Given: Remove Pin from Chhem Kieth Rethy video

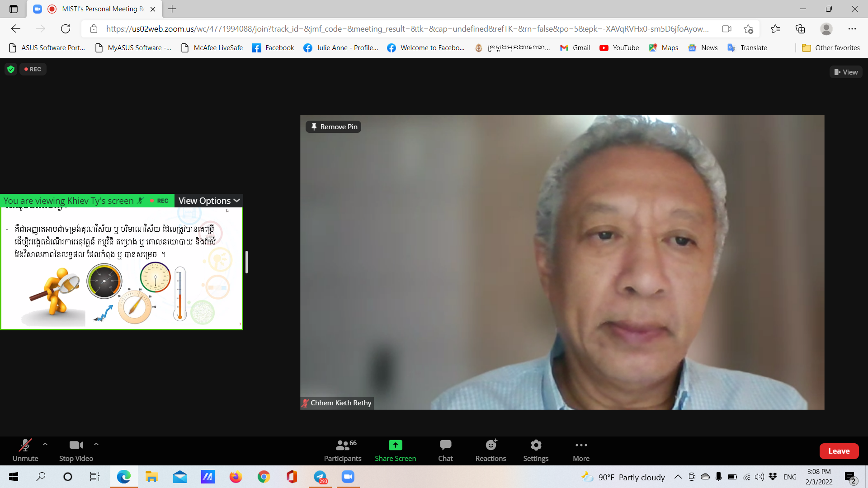Looking at the screenshot, I should [334, 127].
